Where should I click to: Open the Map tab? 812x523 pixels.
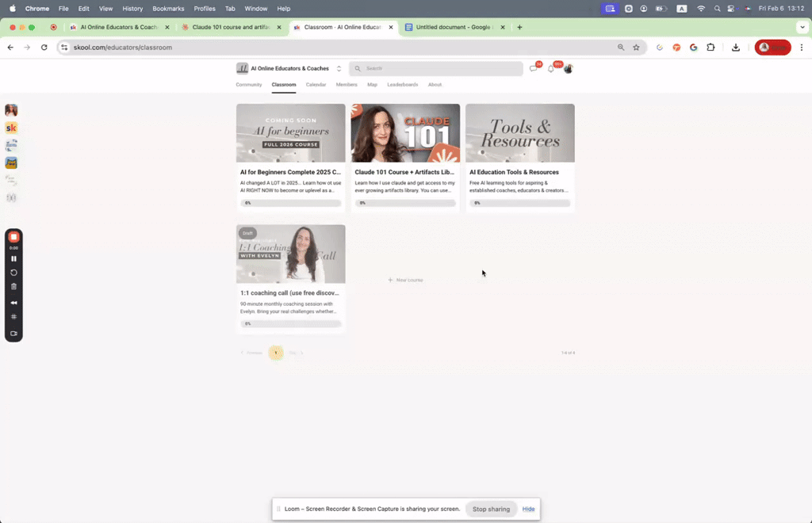[x=373, y=84]
